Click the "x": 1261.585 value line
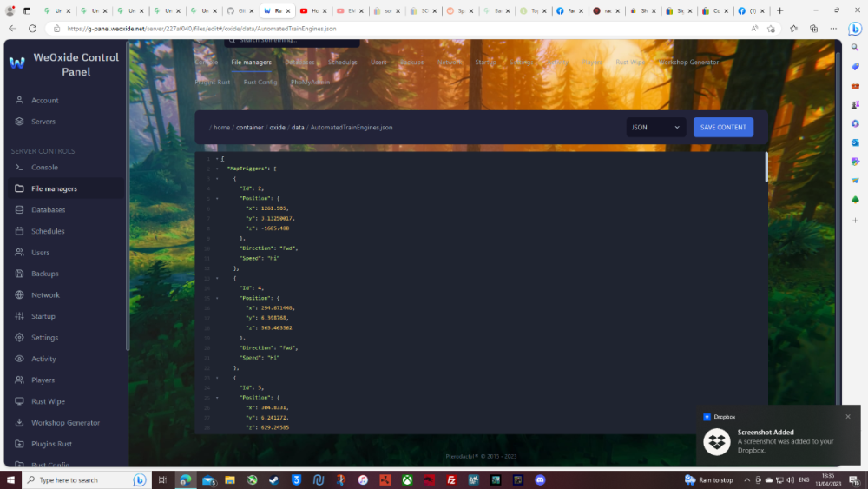 (267, 208)
